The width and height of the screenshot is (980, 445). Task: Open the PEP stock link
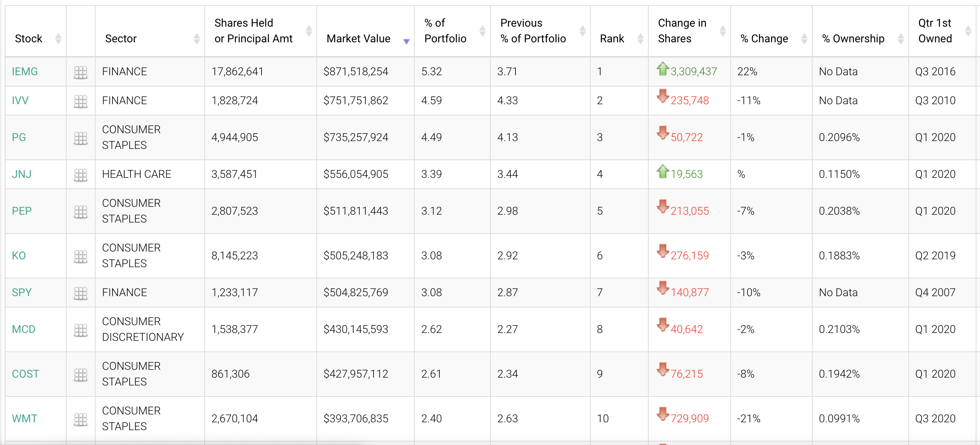point(22,211)
